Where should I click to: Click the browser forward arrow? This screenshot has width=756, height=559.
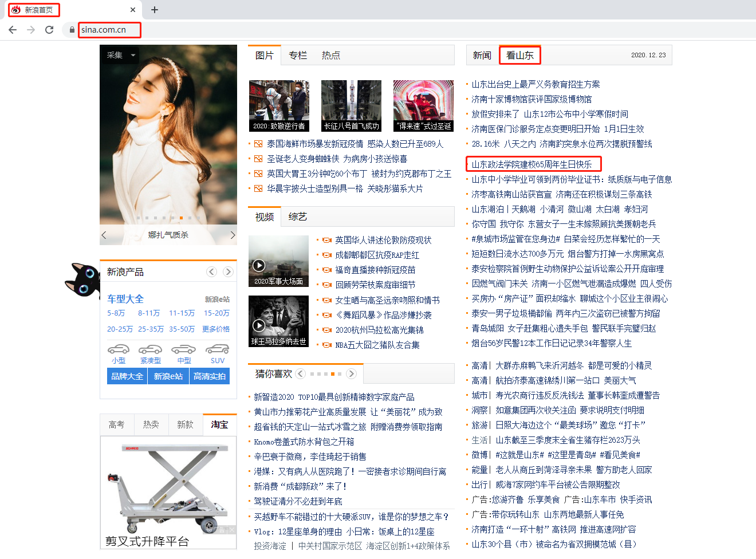(x=31, y=30)
